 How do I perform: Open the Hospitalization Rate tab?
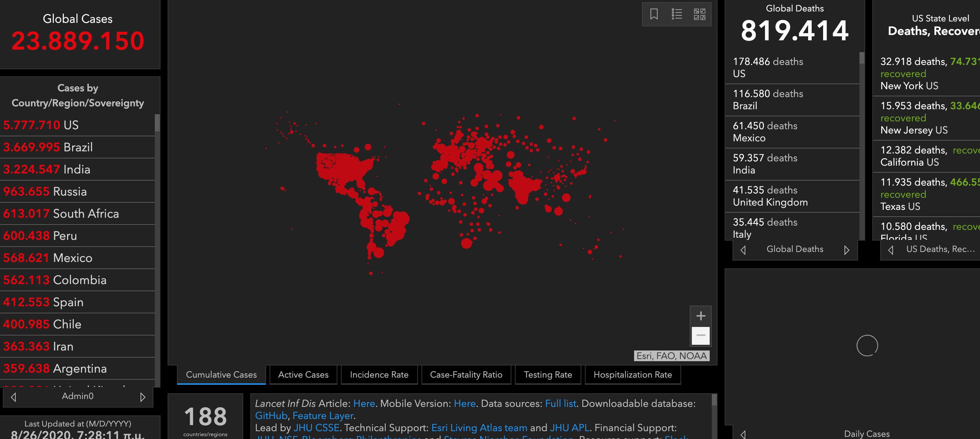[x=632, y=375]
